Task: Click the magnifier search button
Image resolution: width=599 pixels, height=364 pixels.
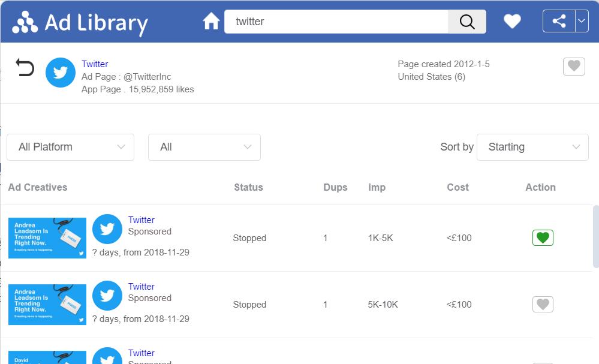Action: [467, 22]
